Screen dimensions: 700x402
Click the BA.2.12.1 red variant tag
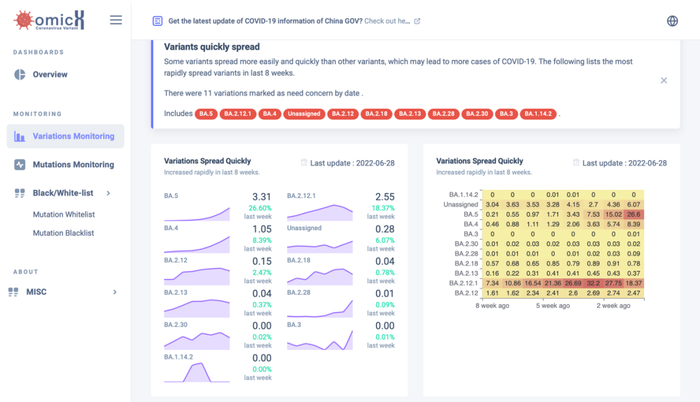(238, 114)
